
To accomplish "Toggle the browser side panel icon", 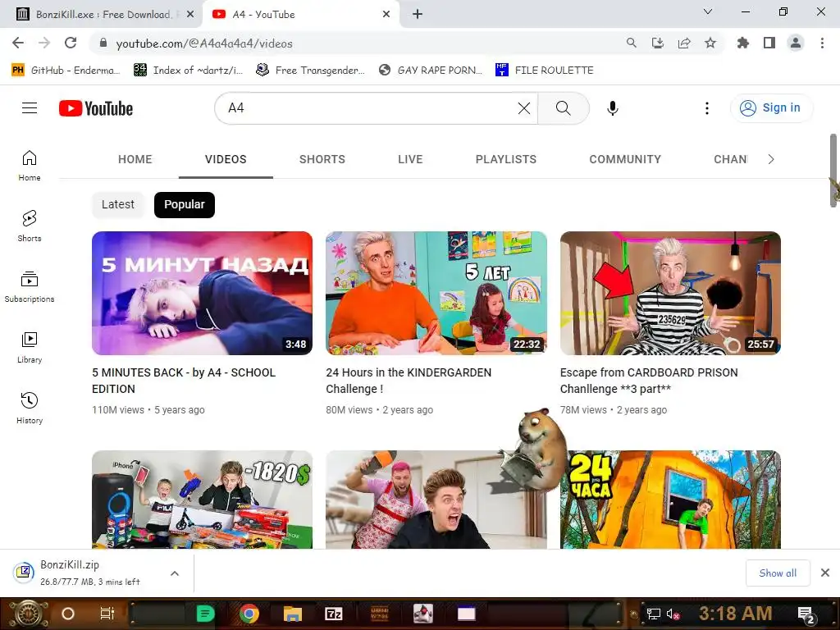I will coord(769,43).
